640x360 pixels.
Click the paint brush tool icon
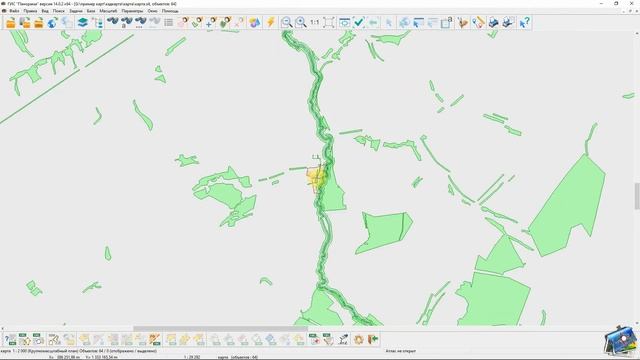[x=463, y=22]
